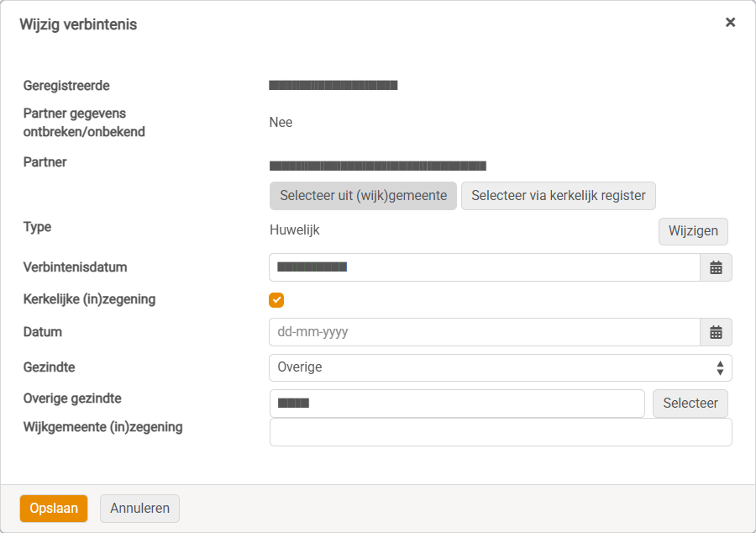Focus the Datum dd-mm-yyyy field
The height and width of the screenshot is (533, 756).
tap(485, 332)
